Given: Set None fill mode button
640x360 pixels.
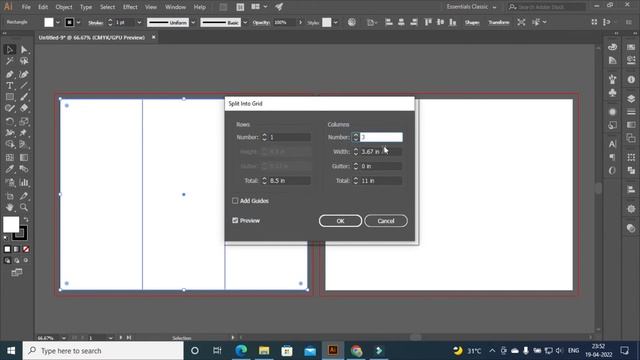Looking at the screenshot, I should [x=26, y=249].
